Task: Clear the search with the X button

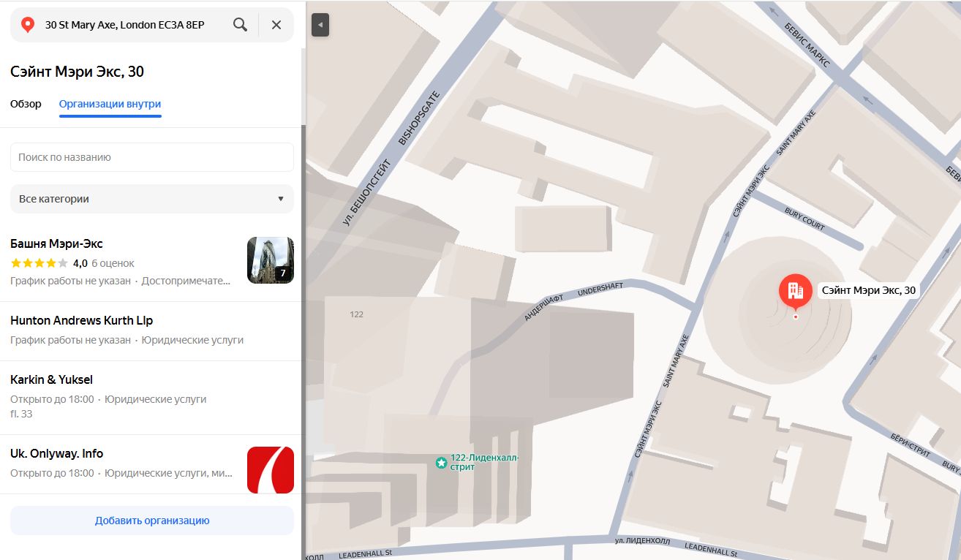Action: click(x=276, y=25)
